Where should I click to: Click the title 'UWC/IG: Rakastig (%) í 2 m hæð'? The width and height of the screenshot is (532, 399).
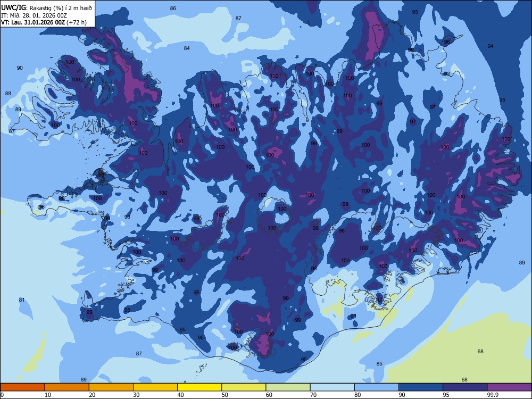(x=46, y=7)
